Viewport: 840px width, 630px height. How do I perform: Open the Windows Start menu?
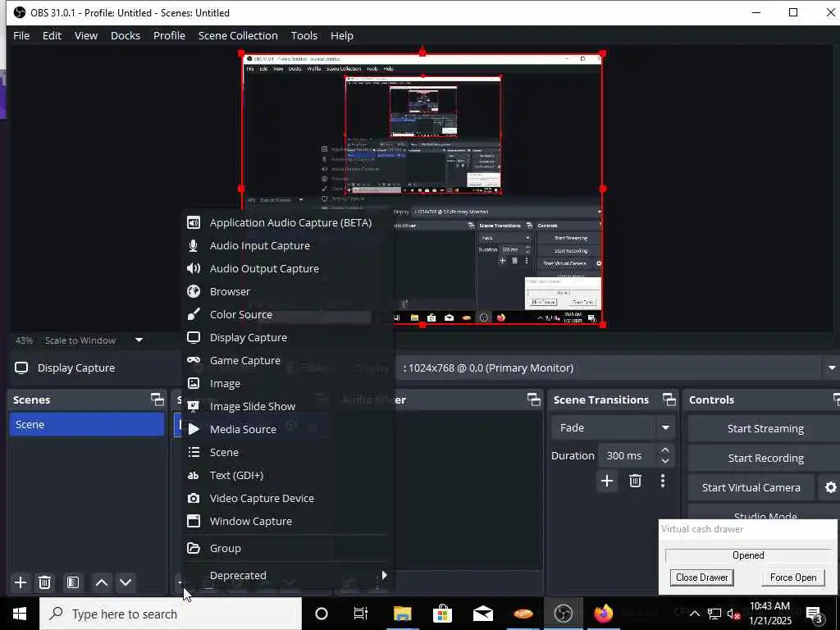tap(20, 614)
